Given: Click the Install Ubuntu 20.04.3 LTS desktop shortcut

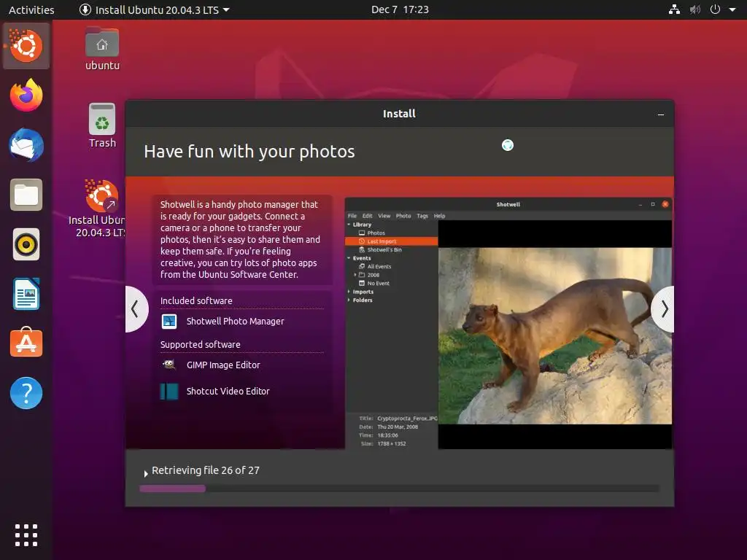Looking at the screenshot, I should click(101, 209).
